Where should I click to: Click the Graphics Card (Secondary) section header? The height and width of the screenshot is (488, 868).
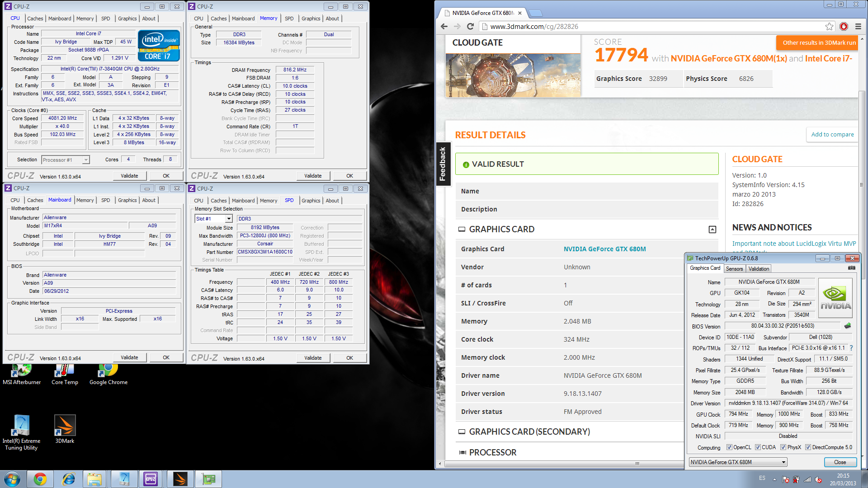click(529, 432)
